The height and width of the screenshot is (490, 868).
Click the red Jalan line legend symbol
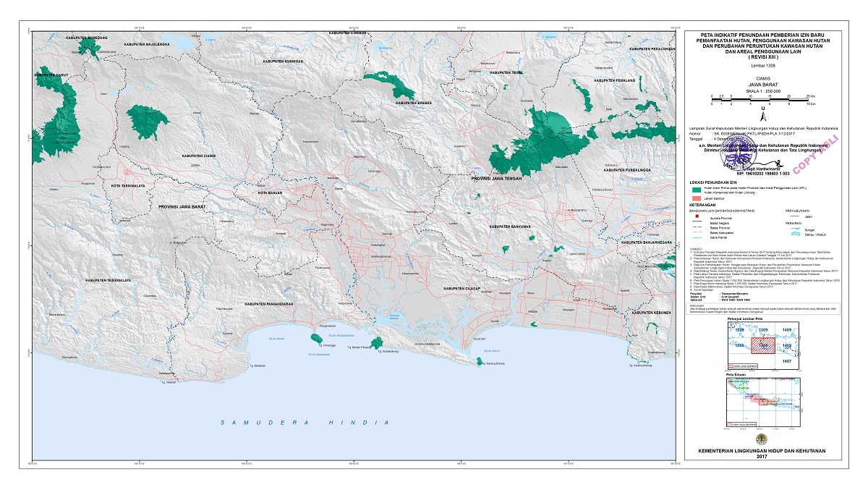click(794, 216)
